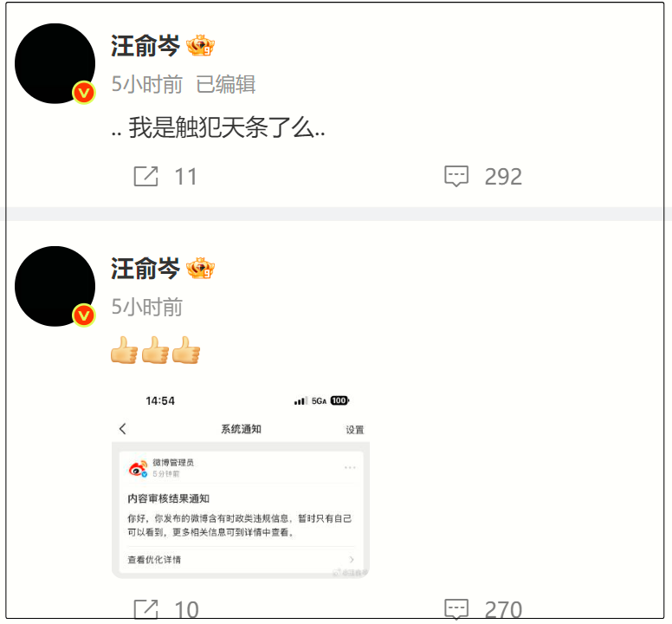Click the Weibo logo next to 微博管理员

[138, 468]
